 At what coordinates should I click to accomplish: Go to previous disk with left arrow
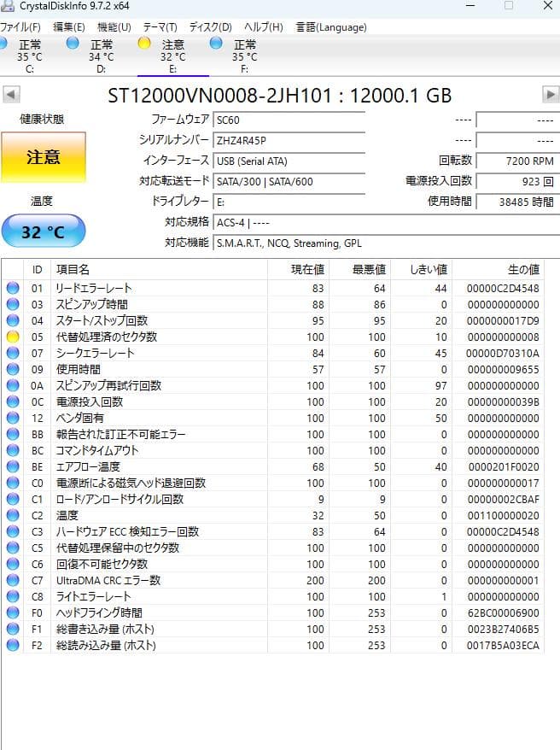point(11,94)
